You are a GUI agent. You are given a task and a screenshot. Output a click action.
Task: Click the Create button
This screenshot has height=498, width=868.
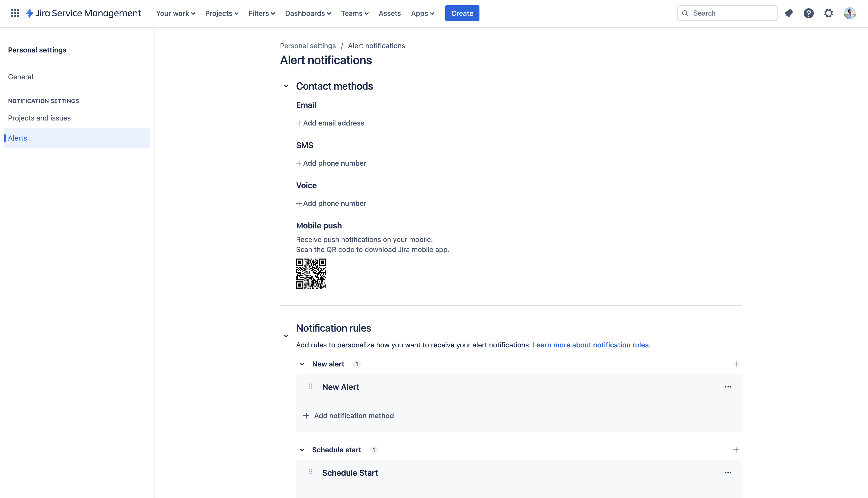tap(462, 13)
